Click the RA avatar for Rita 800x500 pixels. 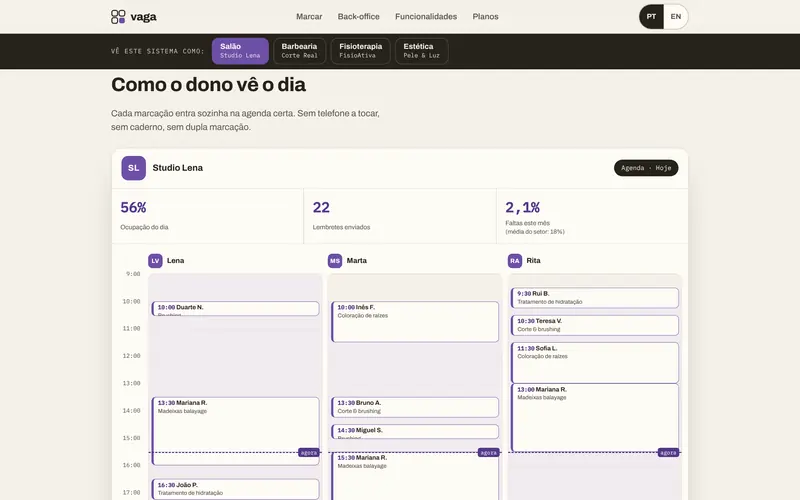[515, 261]
